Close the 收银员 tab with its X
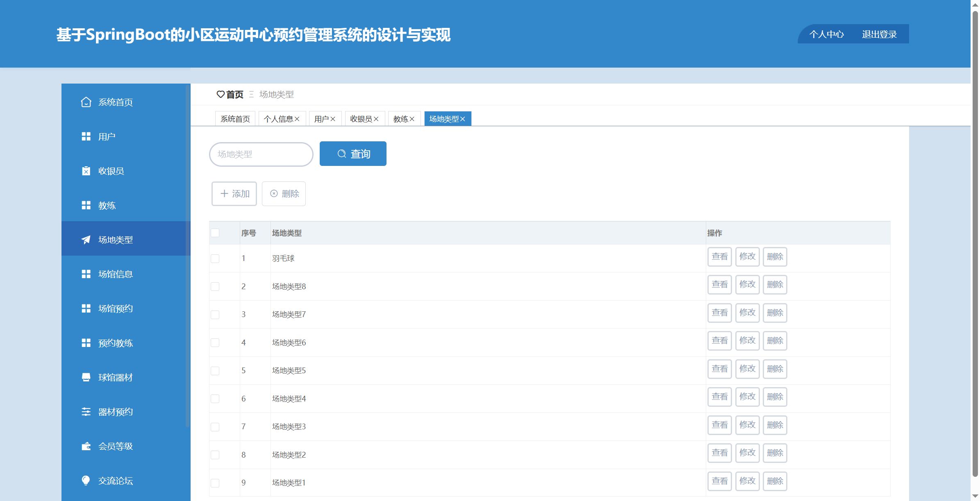Screen dimensions: 980x501 click(376, 119)
